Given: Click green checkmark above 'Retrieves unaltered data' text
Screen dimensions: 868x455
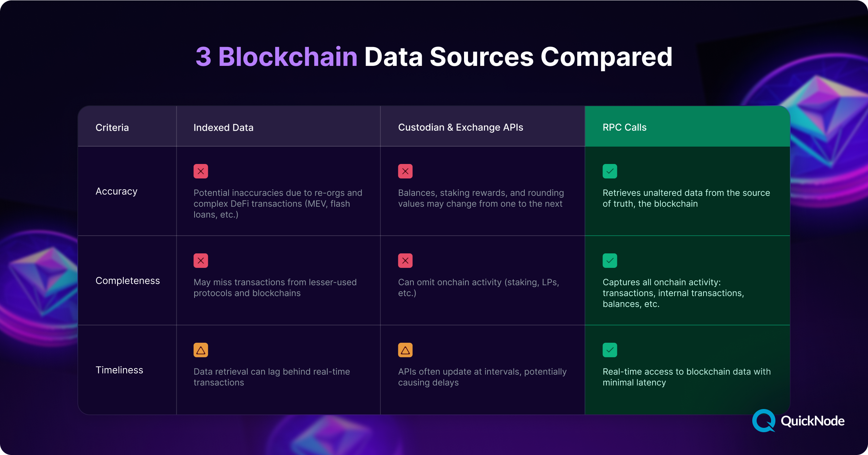Looking at the screenshot, I should [x=610, y=171].
